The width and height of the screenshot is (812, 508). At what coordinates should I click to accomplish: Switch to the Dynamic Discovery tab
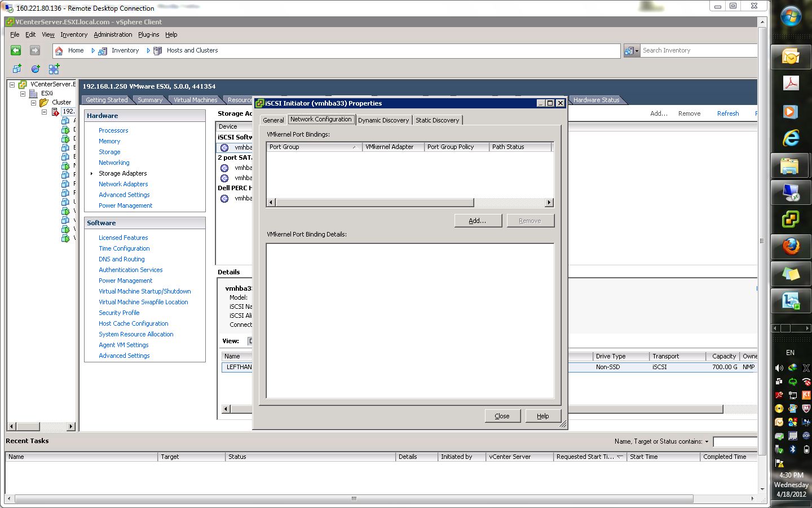click(383, 120)
